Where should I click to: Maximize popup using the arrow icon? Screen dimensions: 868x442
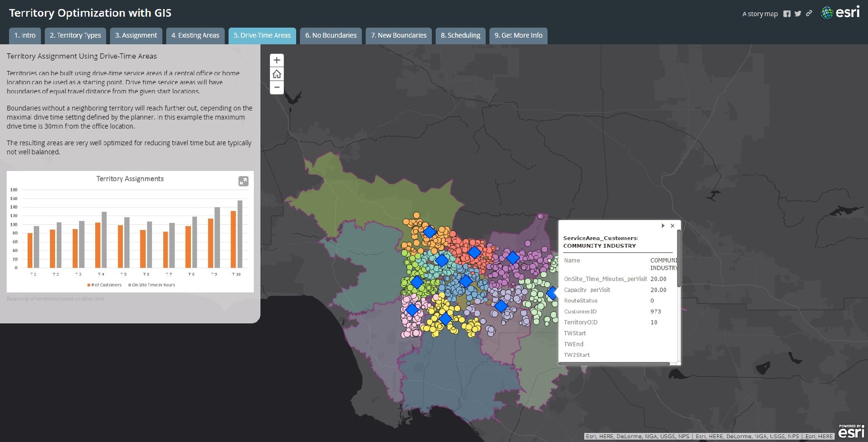663,226
